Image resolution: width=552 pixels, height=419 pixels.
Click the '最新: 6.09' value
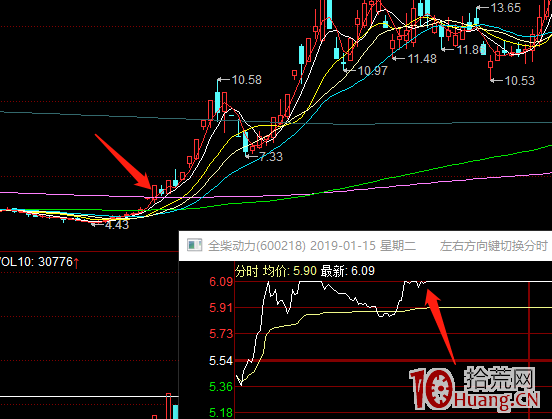[348, 271]
